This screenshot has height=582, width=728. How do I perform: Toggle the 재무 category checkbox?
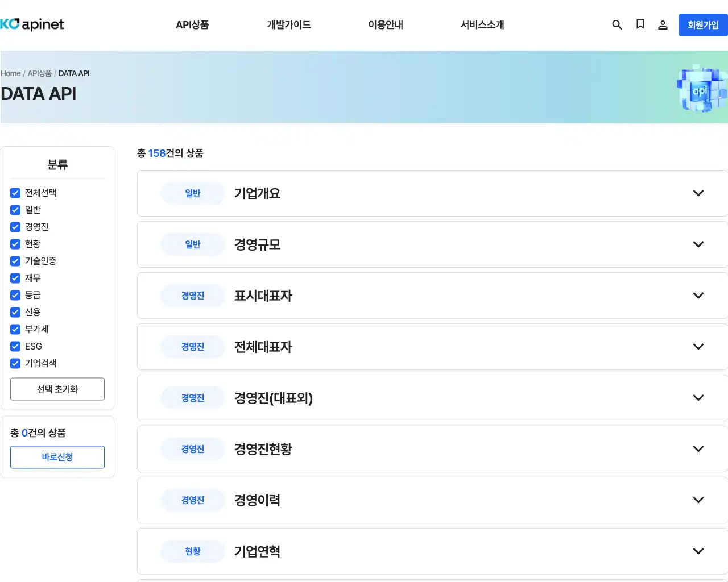tap(15, 278)
